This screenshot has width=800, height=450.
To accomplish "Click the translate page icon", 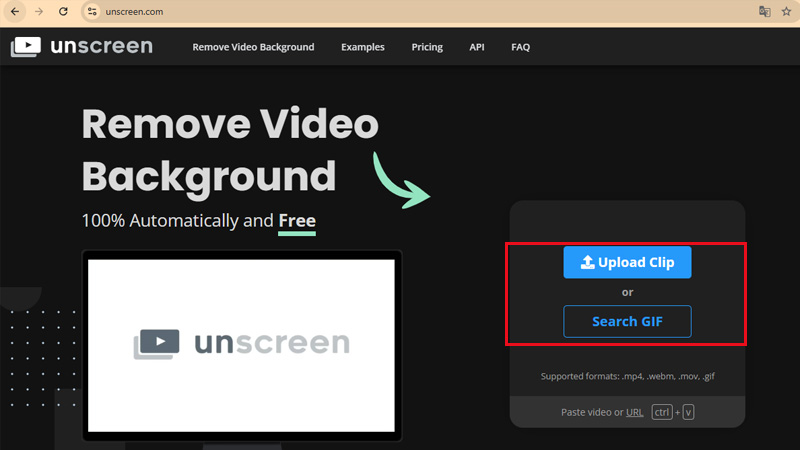I will click(x=765, y=11).
